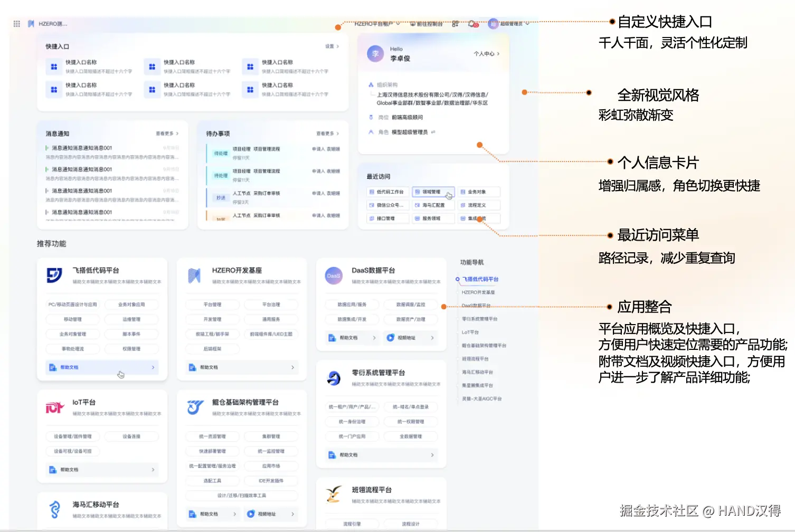Screen dimensions: 795x532
Task: Open 业务对象应用 under 飞搭低代码平台
Action: pyautogui.click(x=131, y=305)
